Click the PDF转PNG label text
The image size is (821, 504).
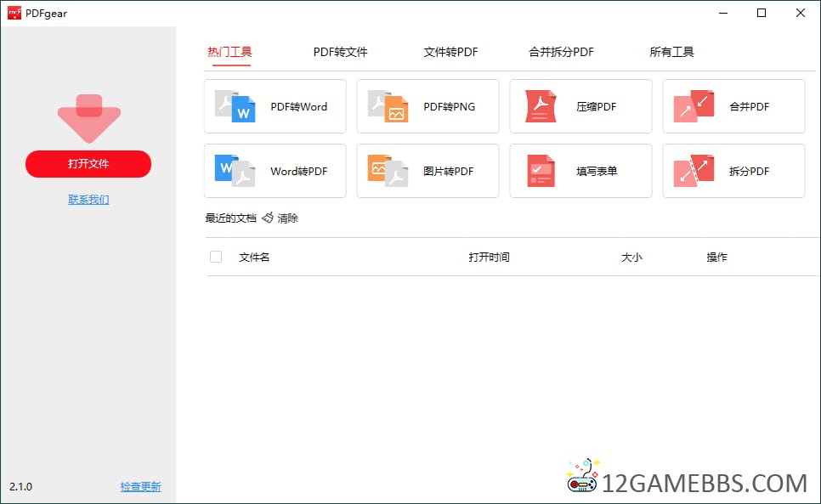point(450,107)
